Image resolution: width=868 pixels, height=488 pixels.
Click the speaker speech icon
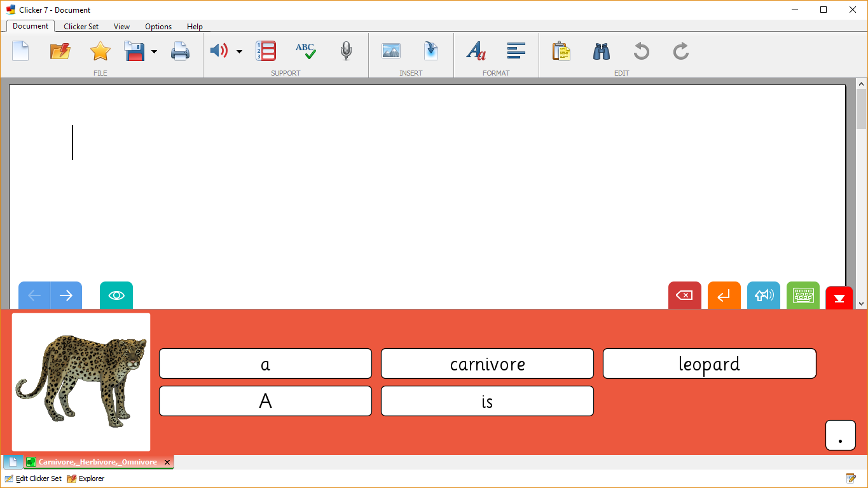tap(219, 51)
